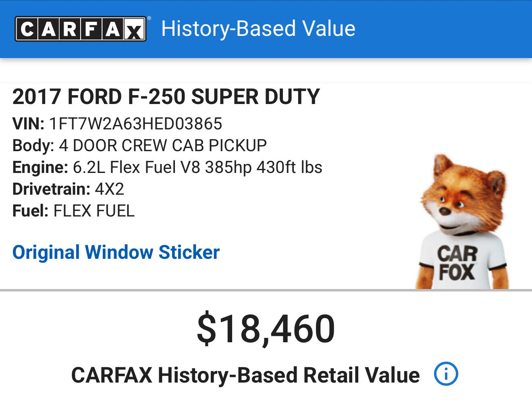The height and width of the screenshot is (412, 532).
Task: Click the History-Based Value header title
Action: coord(258,29)
